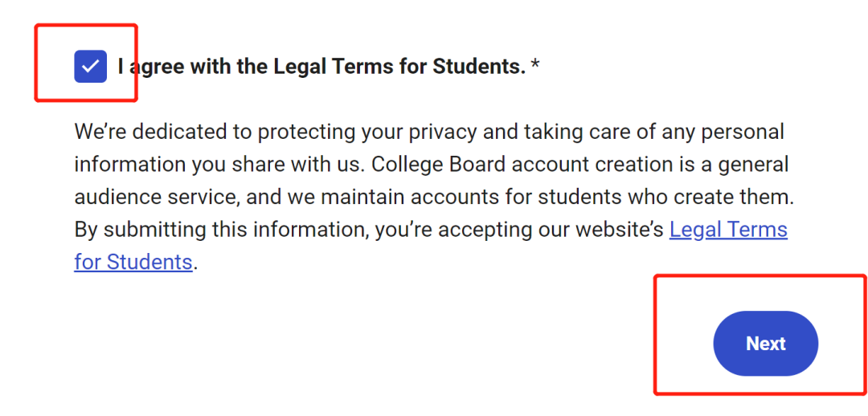The width and height of the screenshot is (868, 416).
Task: Click the underlined "Legal Terms" link text
Action: [727, 230]
